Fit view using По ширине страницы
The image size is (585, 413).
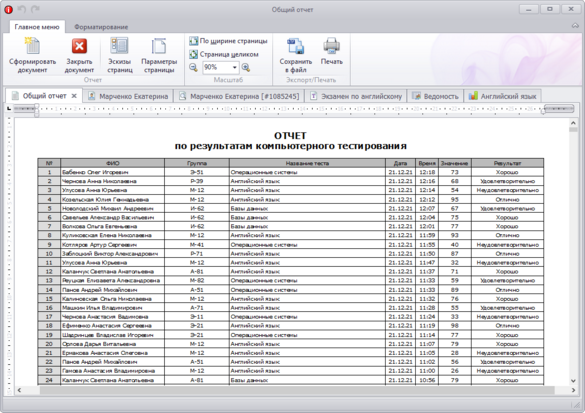[x=228, y=41]
